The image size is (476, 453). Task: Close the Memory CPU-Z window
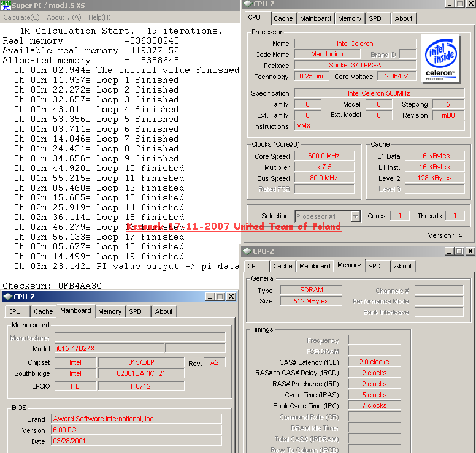click(x=470, y=251)
